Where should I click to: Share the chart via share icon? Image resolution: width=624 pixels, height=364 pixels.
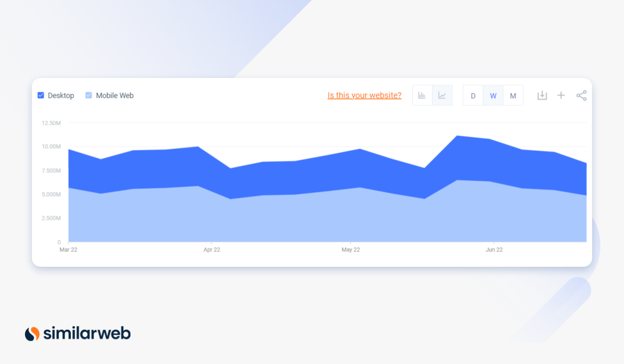581,96
